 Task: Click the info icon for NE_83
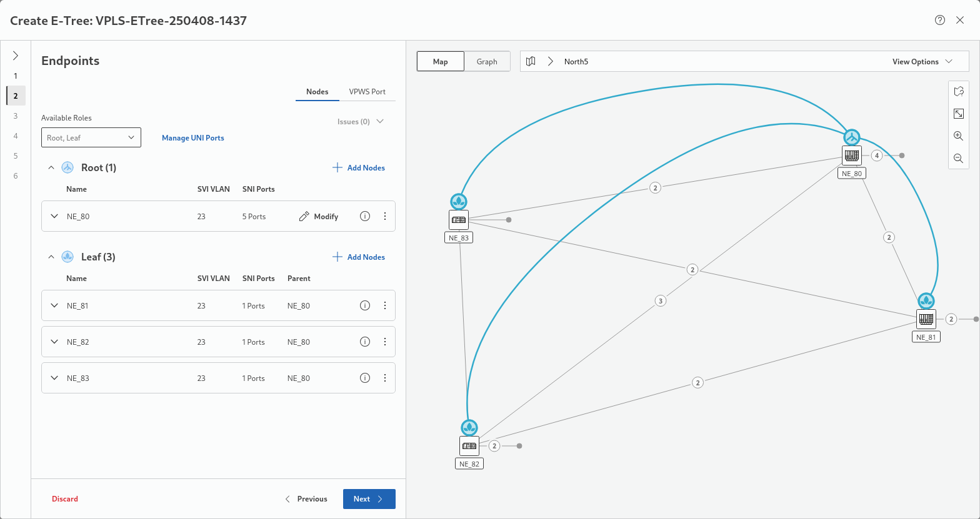coord(365,378)
